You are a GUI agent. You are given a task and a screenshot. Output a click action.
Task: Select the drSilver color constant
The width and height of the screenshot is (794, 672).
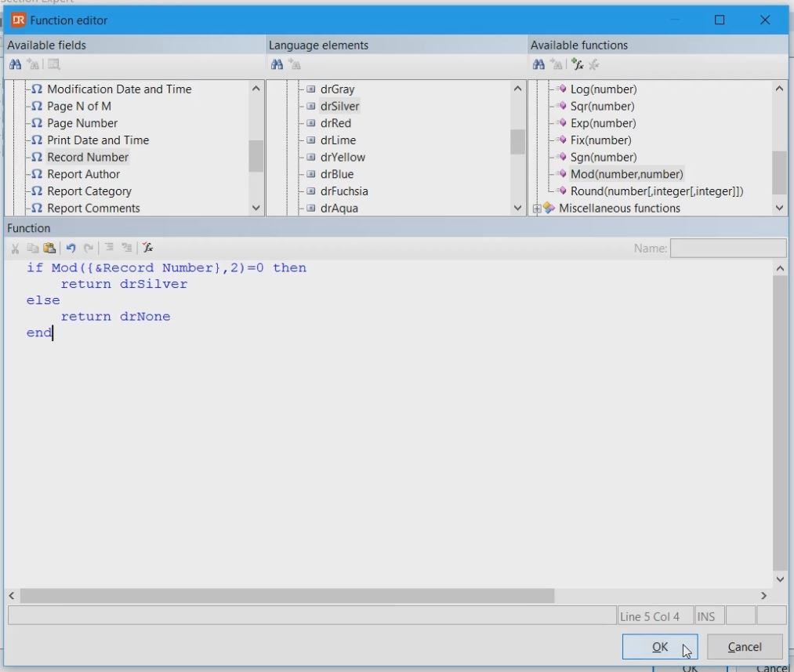coord(339,106)
